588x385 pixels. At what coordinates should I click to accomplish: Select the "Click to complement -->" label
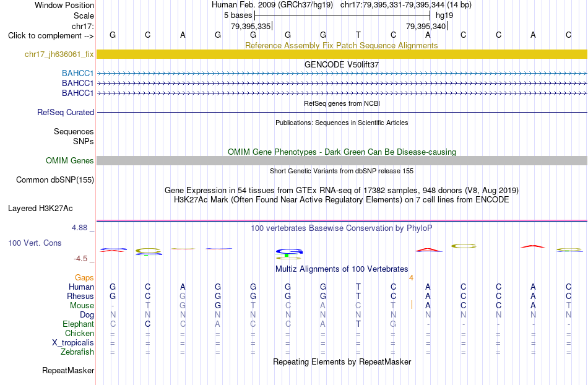point(51,36)
